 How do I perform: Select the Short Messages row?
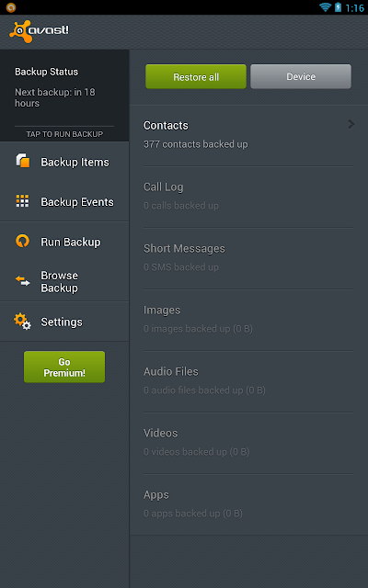coord(248,258)
